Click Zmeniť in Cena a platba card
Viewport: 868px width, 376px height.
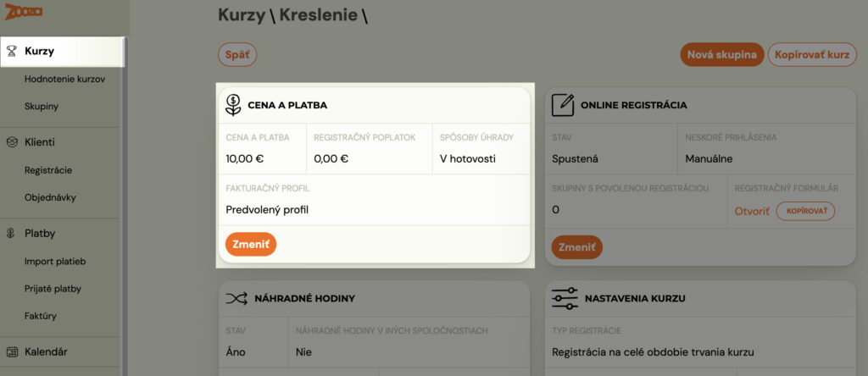pos(251,245)
